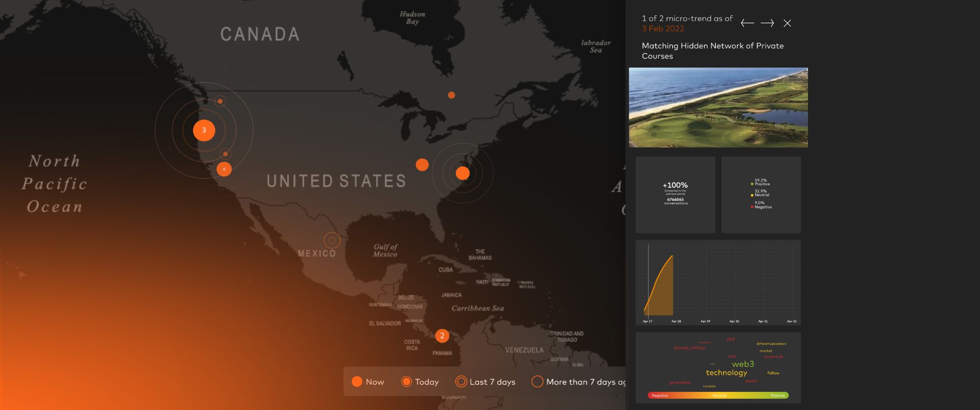
Task: Click the next micro-trend right arrow
Action: click(x=767, y=23)
